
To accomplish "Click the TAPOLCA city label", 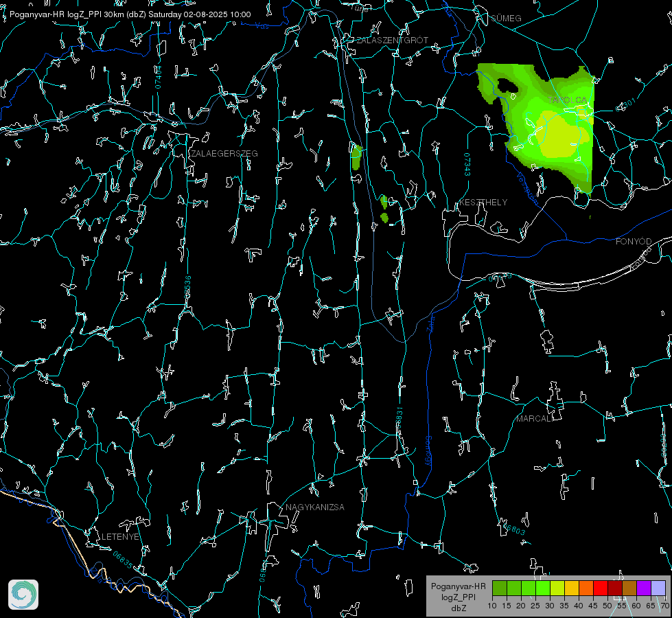I will pos(568,100).
